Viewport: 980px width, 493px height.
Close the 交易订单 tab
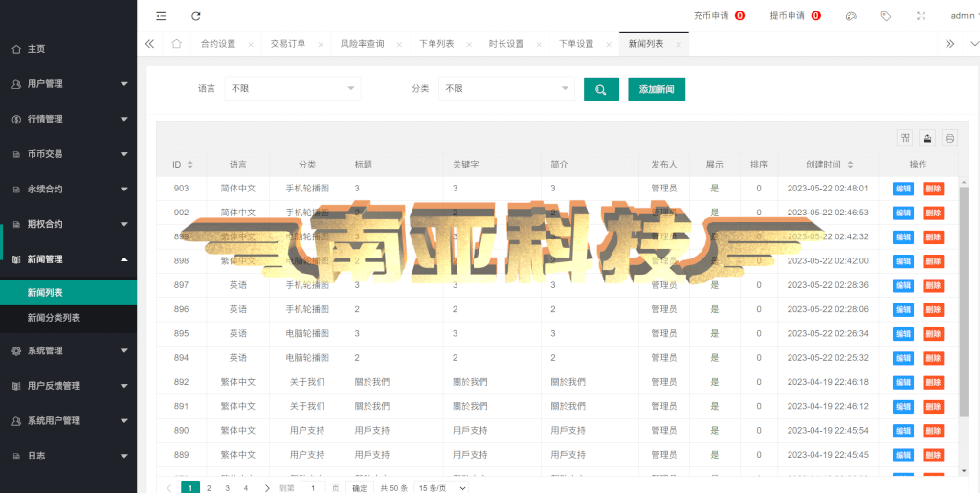(320, 44)
